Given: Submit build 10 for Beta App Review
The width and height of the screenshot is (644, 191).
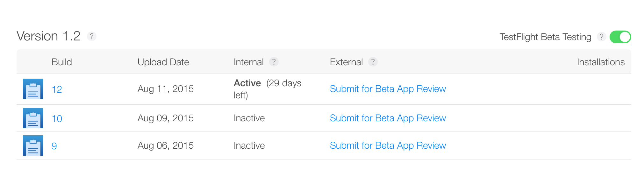Looking at the screenshot, I should click(x=388, y=118).
